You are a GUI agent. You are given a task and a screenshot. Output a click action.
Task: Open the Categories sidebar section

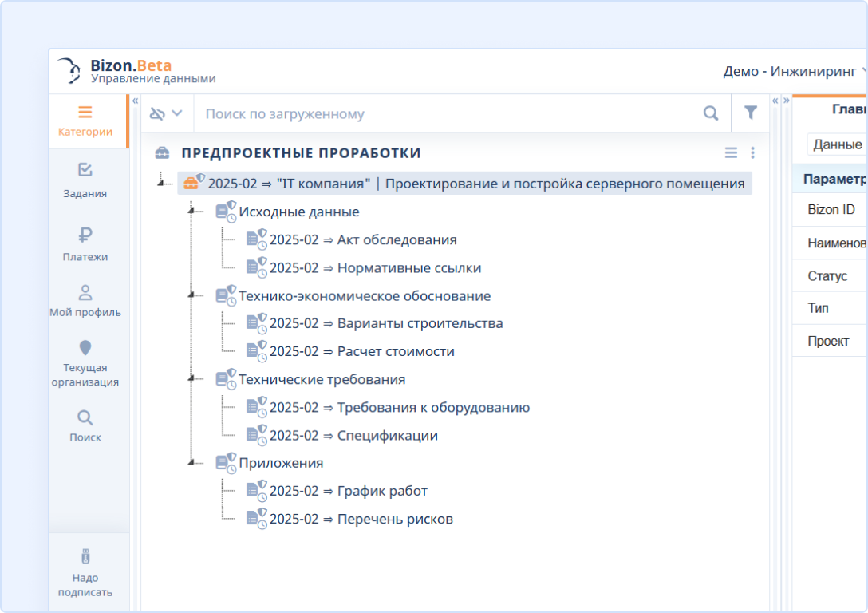(x=85, y=121)
